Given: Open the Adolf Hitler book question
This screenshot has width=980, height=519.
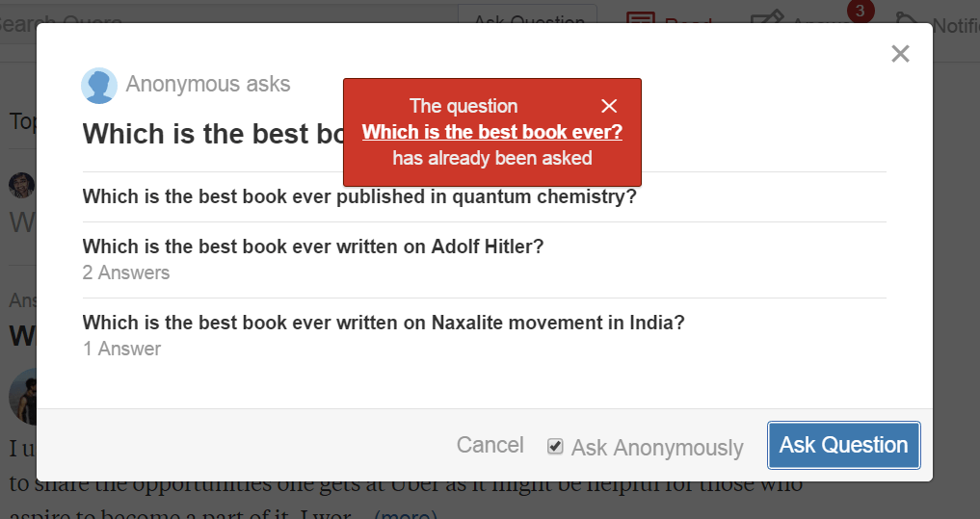Looking at the screenshot, I should coord(313,247).
